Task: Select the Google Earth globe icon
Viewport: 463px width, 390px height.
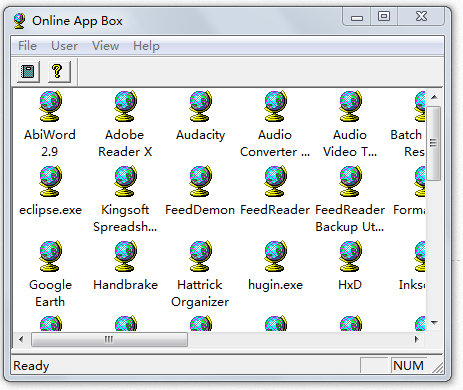Action: [x=50, y=256]
